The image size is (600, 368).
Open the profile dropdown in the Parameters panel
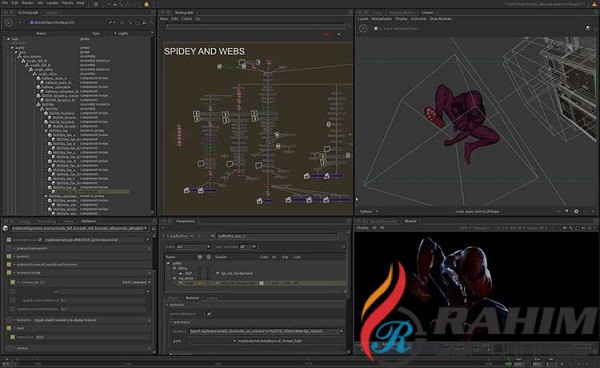[193, 247]
